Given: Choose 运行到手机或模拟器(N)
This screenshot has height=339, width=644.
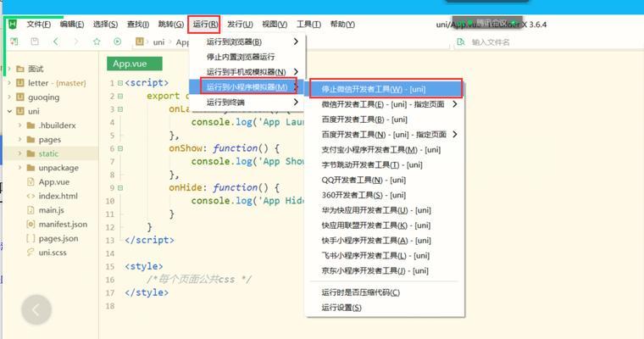Looking at the screenshot, I should pos(247,72).
